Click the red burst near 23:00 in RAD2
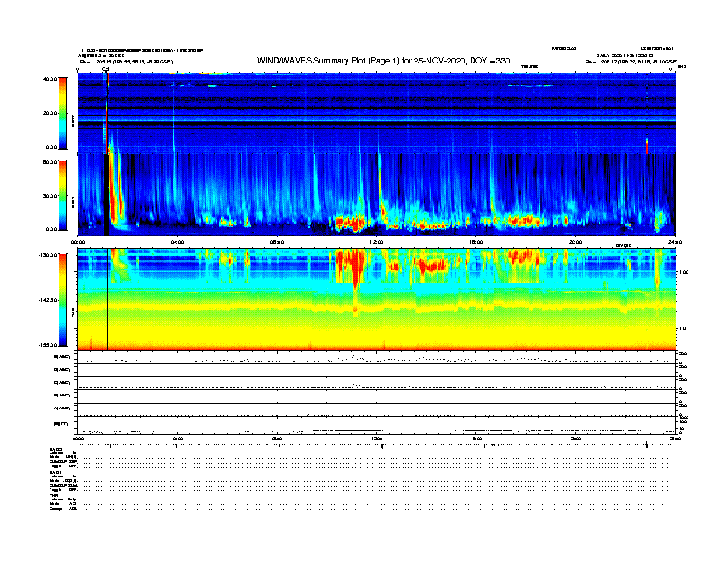The image size is (728, 563). point(647,145)
